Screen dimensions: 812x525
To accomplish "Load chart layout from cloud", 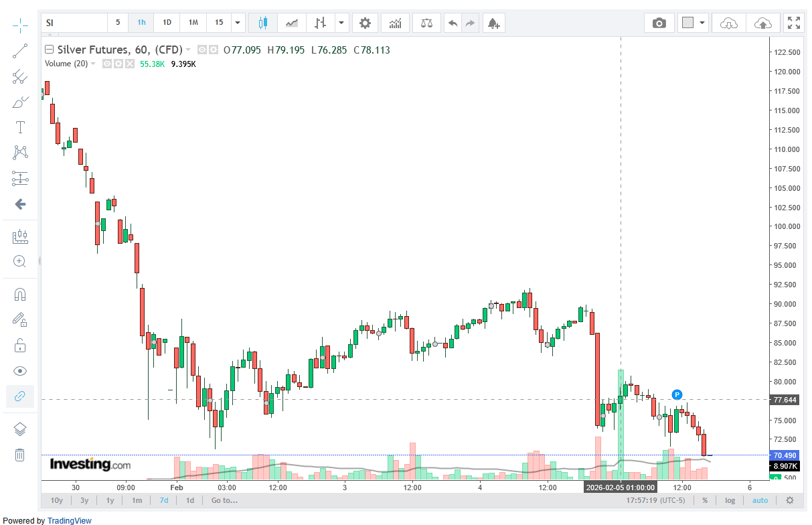I will coord(728,23).
